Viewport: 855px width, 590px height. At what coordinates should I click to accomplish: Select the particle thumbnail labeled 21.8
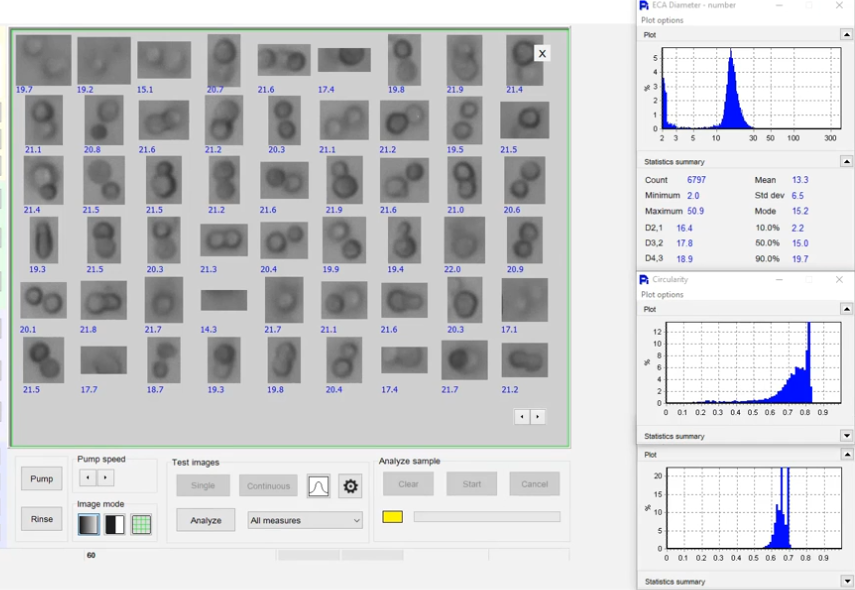coord(104,300)
